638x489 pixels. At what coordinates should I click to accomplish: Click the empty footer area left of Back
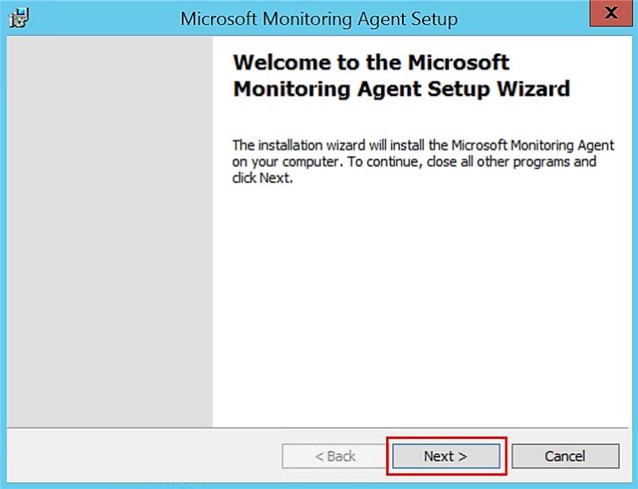[x=142, y=456]
